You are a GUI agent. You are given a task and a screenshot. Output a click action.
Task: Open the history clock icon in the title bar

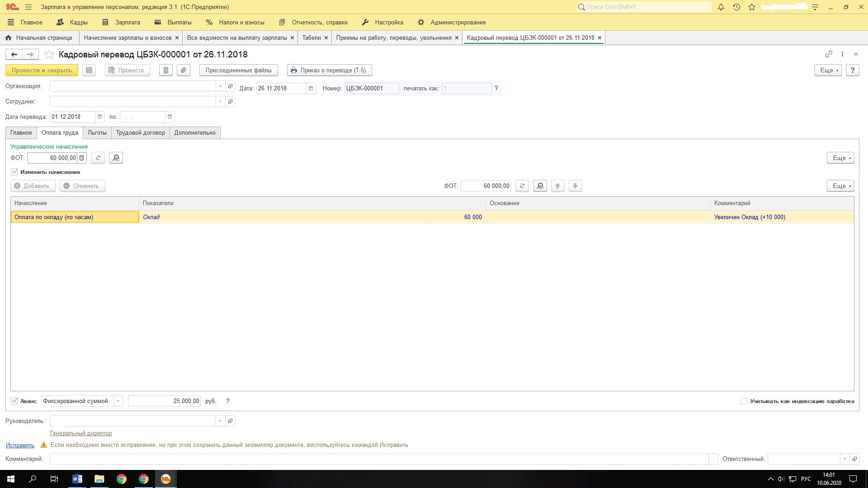(x=736, y=7)
